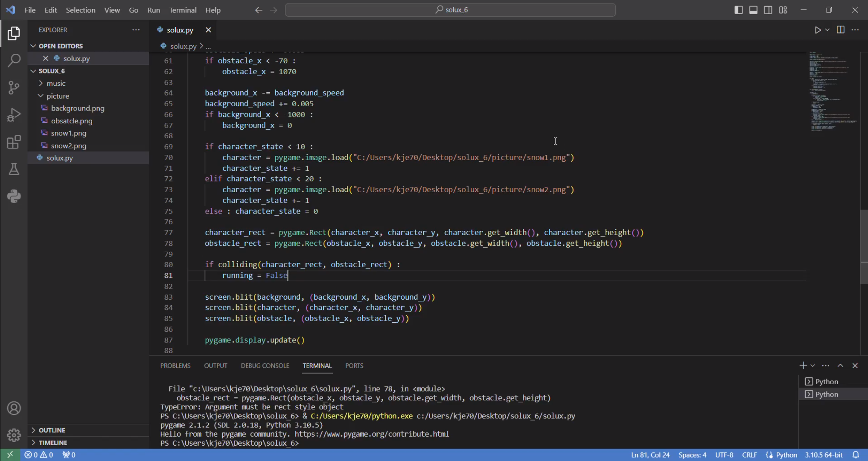The height and width of the screenshot is (461, 868).
Task: Switch to DEBUG CONSOLE tab
Action: click(x=265, y=366)
